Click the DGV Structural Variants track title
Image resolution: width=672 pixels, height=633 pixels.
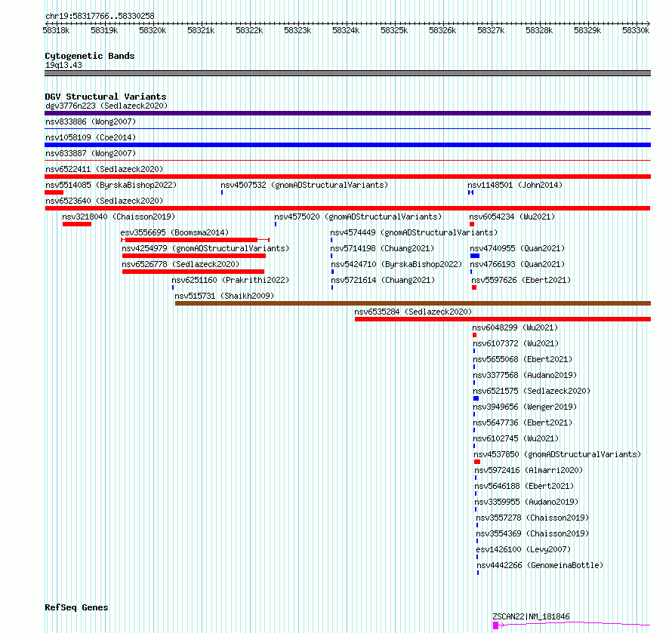(x=106, y=97)
